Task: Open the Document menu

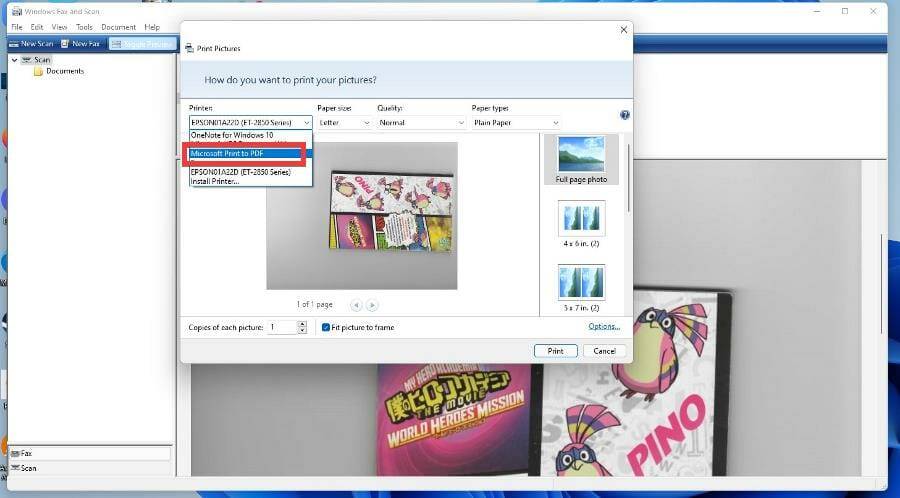Action: (x=118, y=27)
